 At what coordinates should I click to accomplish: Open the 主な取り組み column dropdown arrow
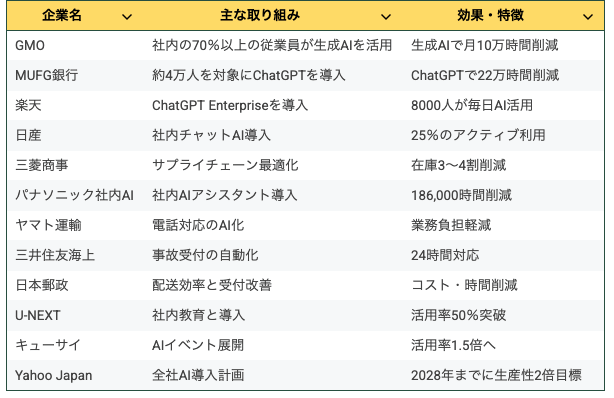tap(386, 17)
